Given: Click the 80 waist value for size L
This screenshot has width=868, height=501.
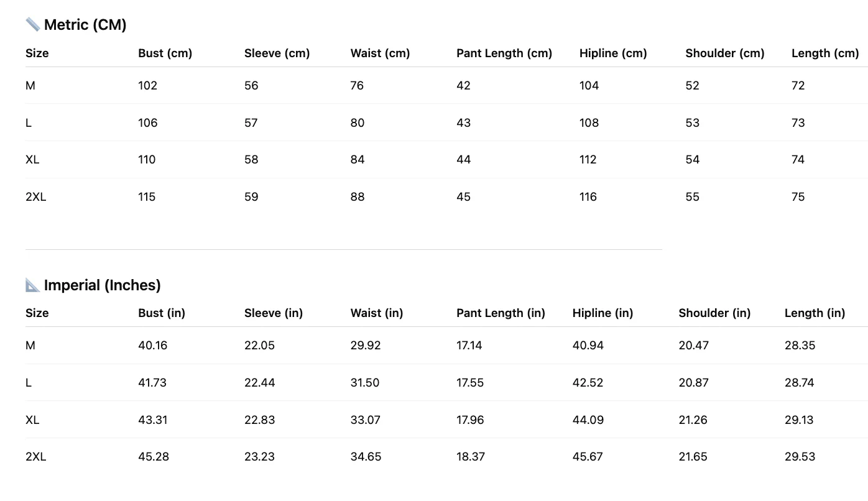Looking at the screenshot, I should click(358, 123).
